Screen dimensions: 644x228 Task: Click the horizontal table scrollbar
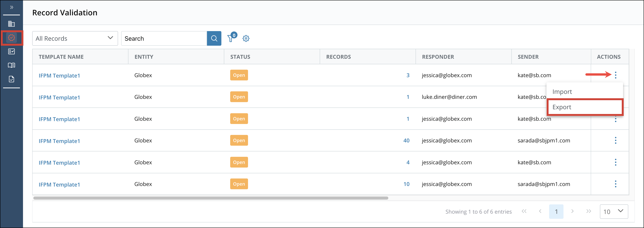click(210, 198)
